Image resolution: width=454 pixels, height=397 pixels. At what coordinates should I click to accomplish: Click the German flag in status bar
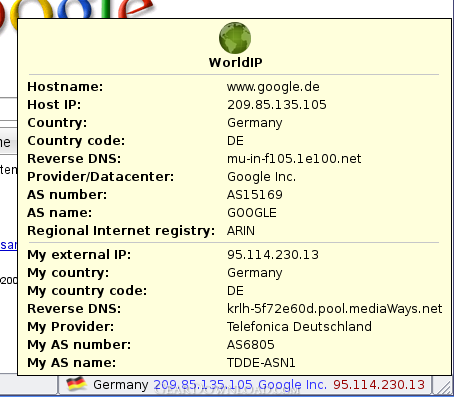point(77,384)
